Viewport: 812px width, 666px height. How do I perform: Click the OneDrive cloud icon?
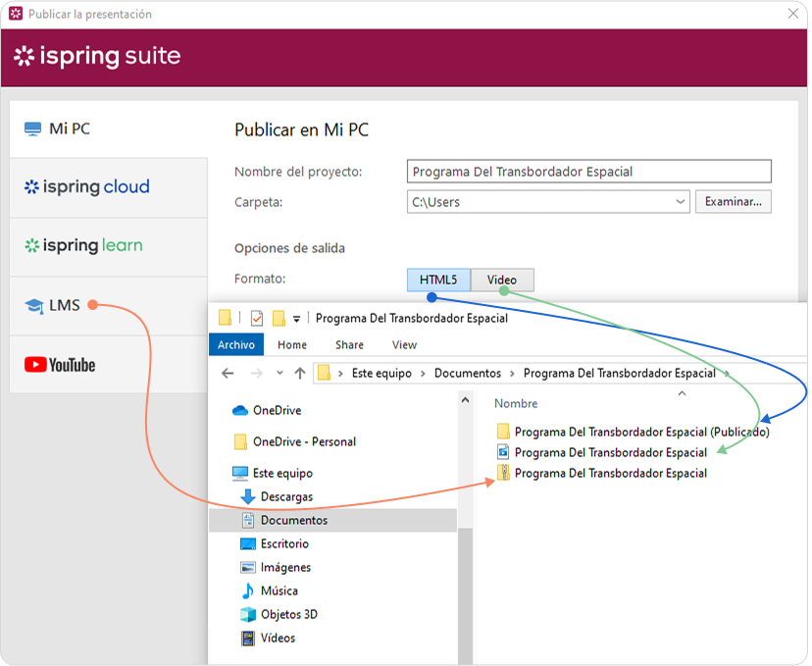[x=240, y=411]
